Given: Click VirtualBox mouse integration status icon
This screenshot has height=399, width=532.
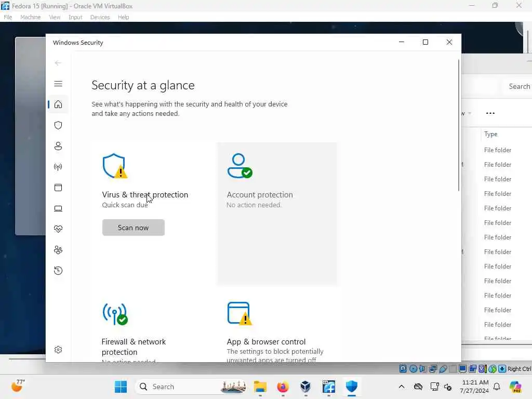Looking at the screenshot, I should pyautogui.click(x=493, y=369).
